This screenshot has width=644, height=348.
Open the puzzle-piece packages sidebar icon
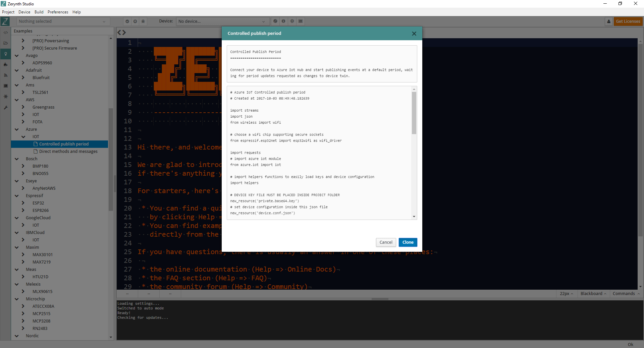[x=5, y=64]
